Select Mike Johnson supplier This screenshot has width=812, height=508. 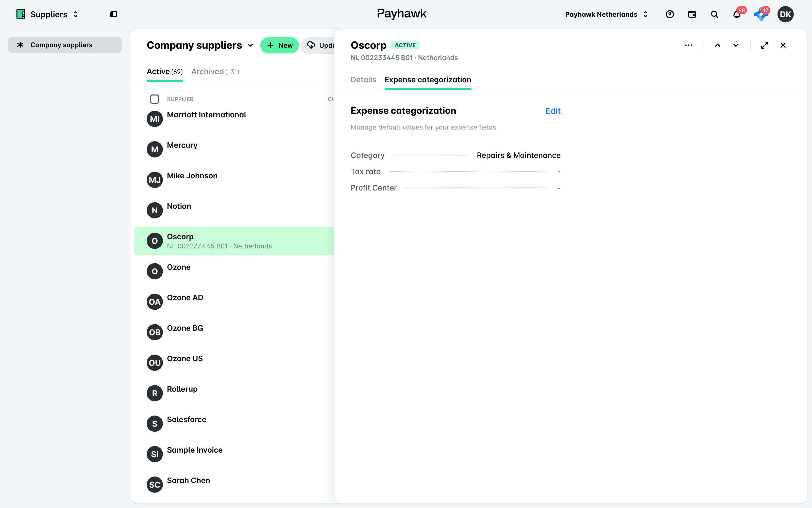click(234, 180)
